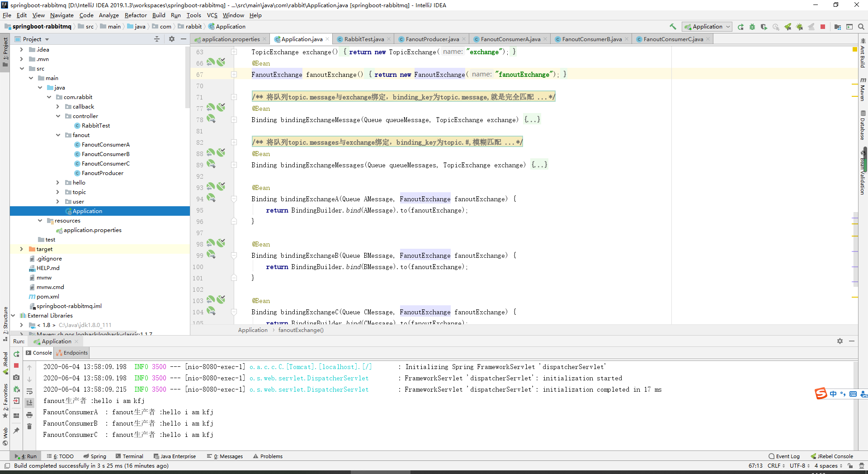Click the Build Project hammer icon

coord(672,27)
